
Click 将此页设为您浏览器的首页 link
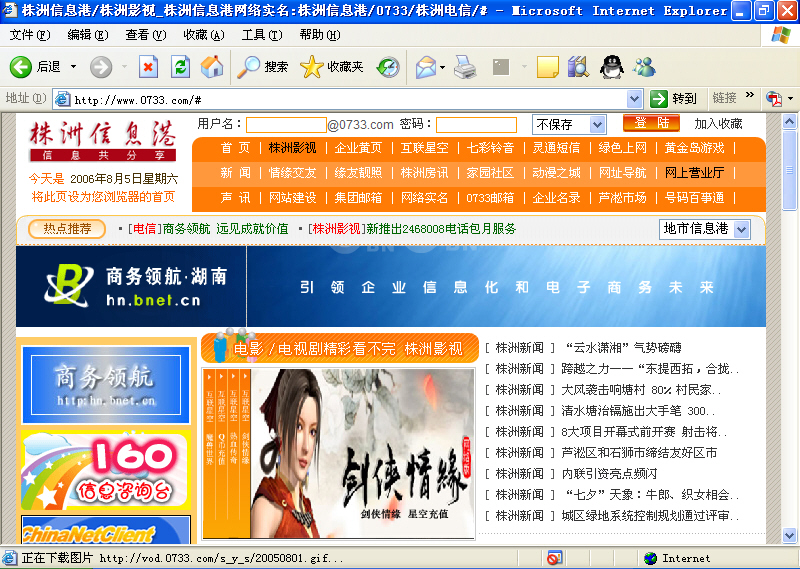103,197
